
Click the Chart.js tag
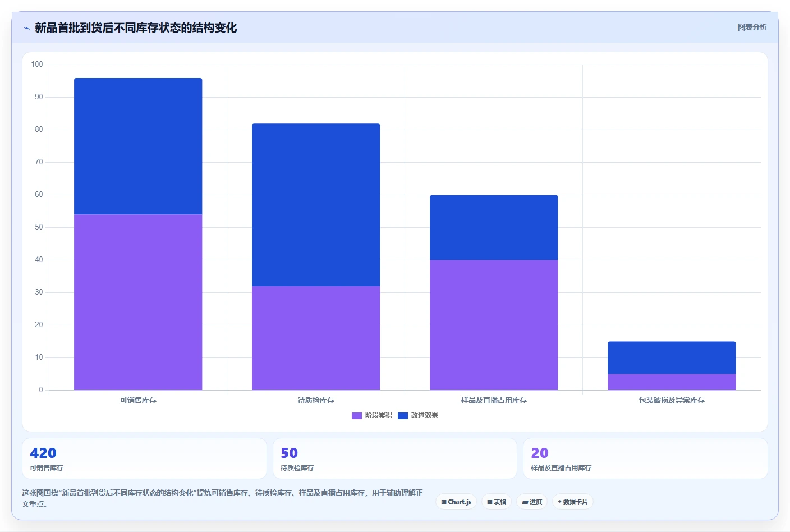[x=456, y=502]
